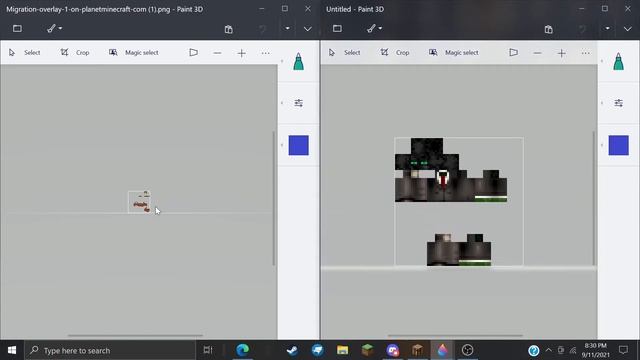Open Task View on the taskbar
The height and width of the screenshot is (360, 640).
click(208, 350)
